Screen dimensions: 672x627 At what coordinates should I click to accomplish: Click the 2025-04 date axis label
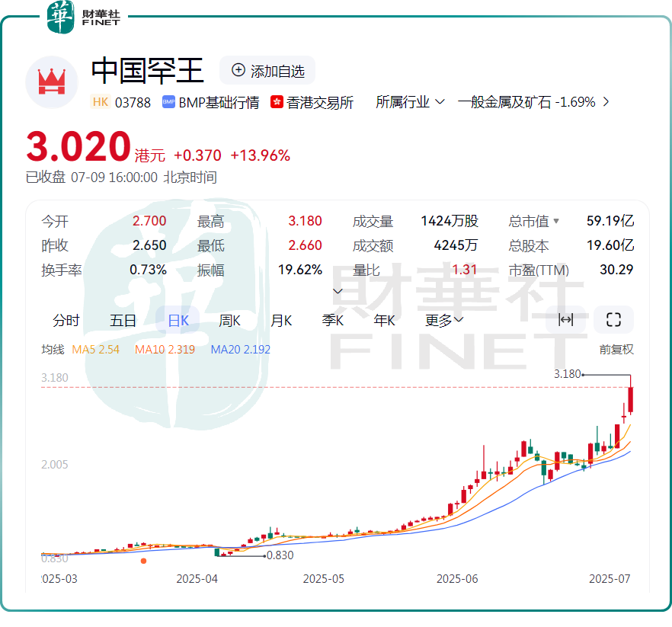pyautogui.click(x=197, y=579)
